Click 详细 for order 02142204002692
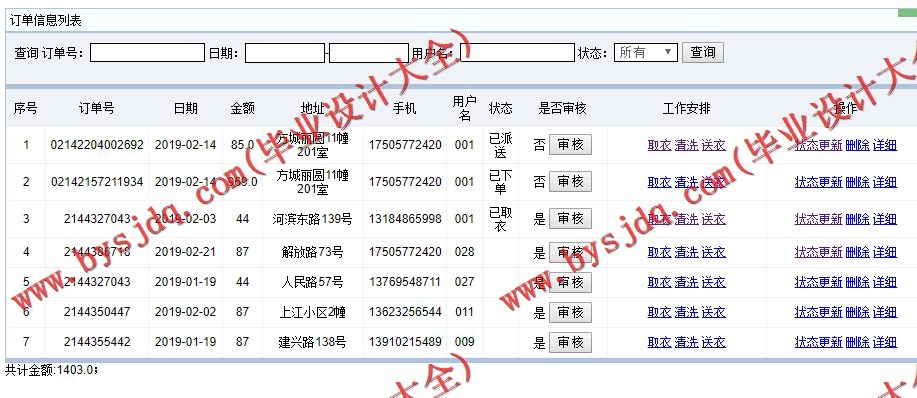This screenshot has width=917, height=398. pos(885,146)
